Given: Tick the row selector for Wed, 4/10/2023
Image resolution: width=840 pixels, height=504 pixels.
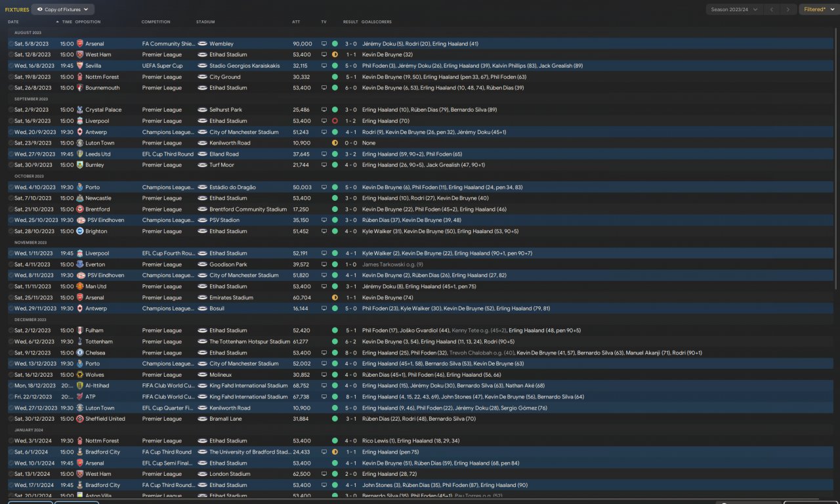Looking at the screenshot, I should click(x=10, y=187).
